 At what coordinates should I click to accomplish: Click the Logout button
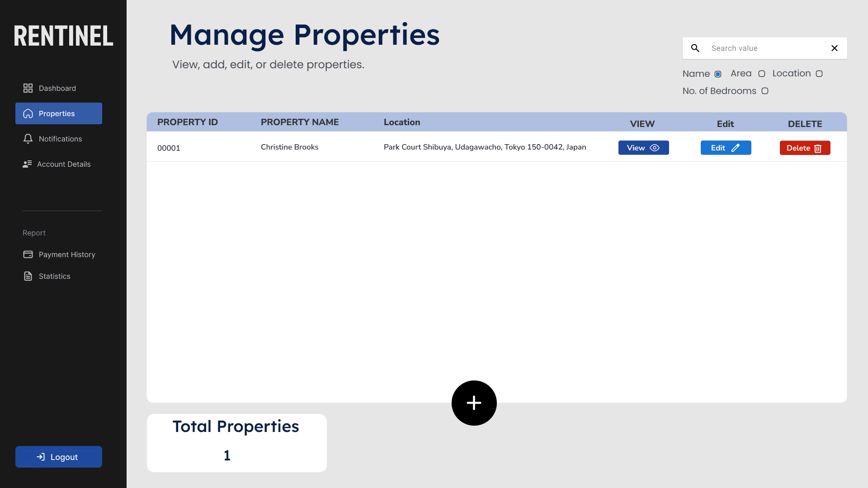click(x=59, y=457)
